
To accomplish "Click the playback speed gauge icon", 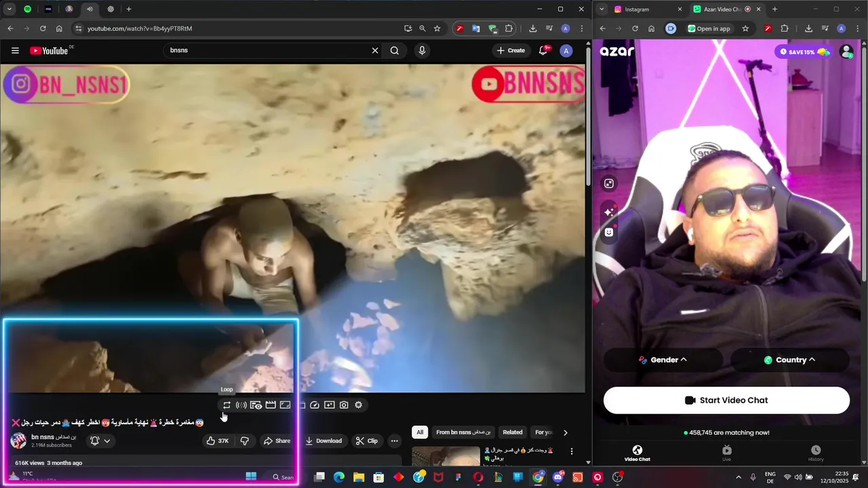I will tap(315, 405).
